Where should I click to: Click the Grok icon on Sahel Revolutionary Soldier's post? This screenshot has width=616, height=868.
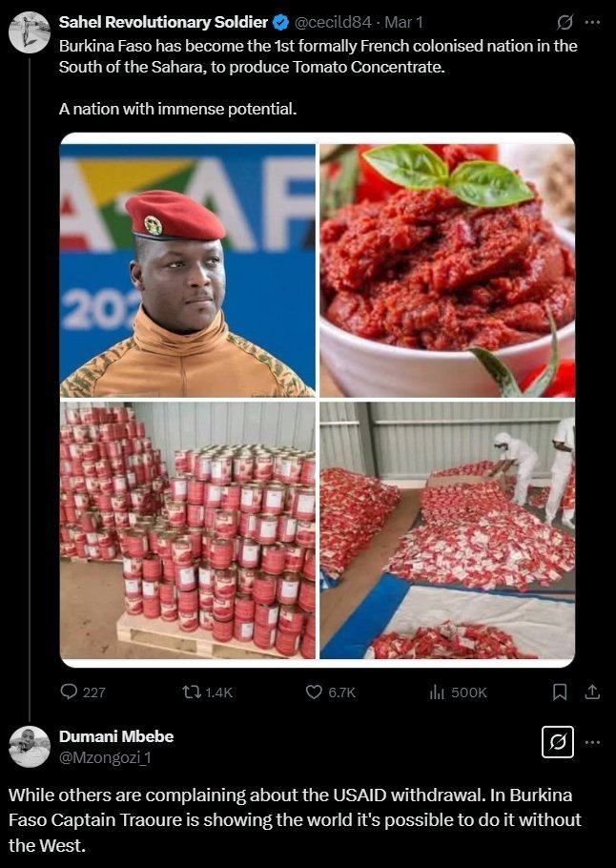point(565,23)
